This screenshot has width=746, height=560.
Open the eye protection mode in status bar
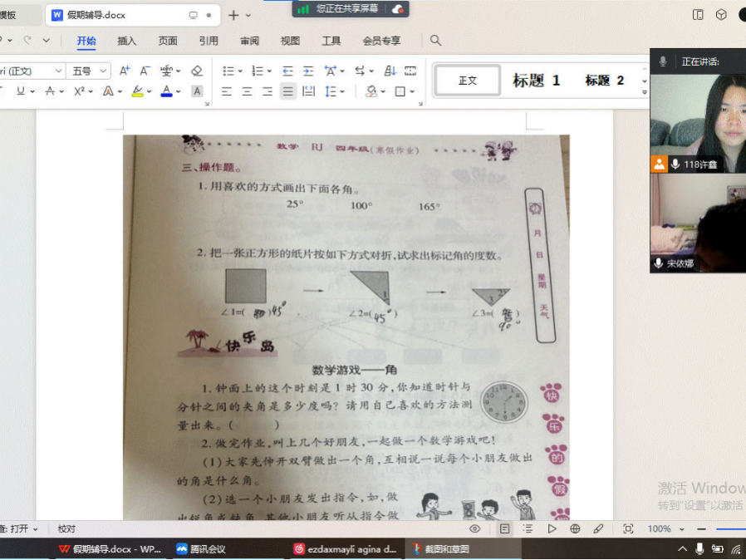(x=474, y=528)
